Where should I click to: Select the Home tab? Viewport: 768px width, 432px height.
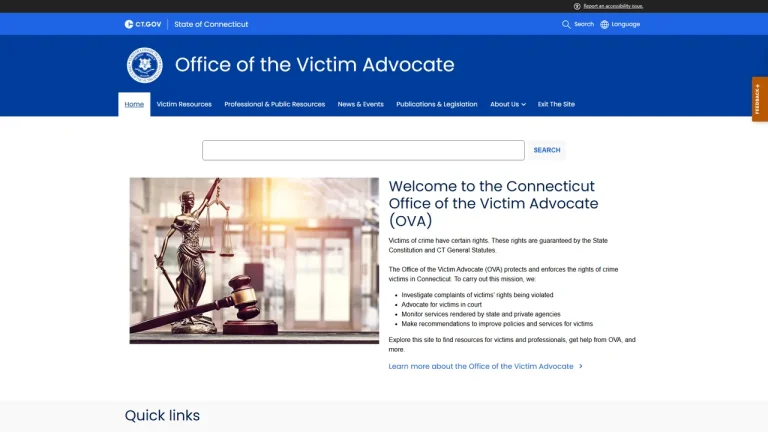(x=134, y=104)
